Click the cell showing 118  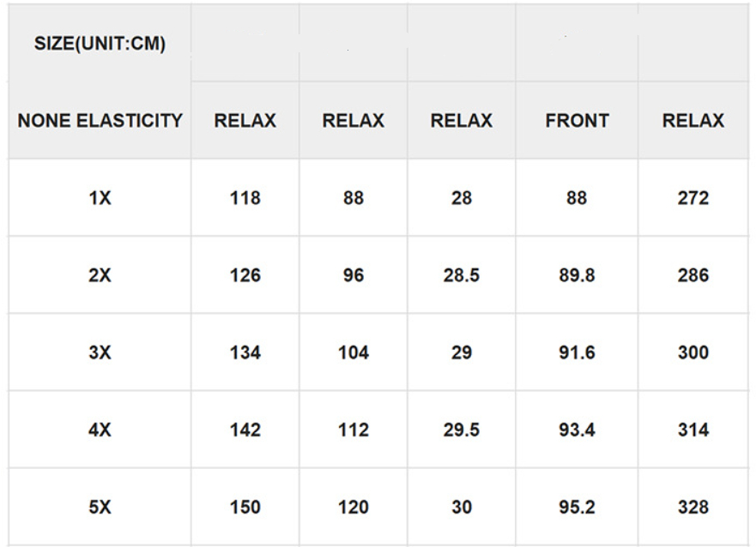tap(245, 198)
